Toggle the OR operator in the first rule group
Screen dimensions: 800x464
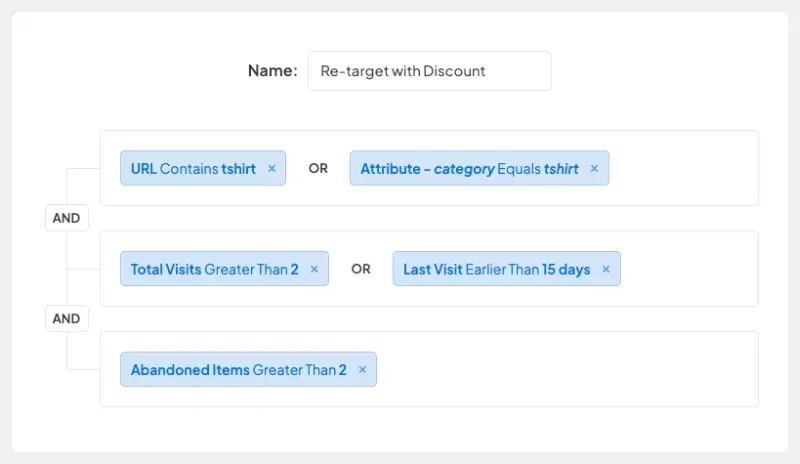(318, 169)
